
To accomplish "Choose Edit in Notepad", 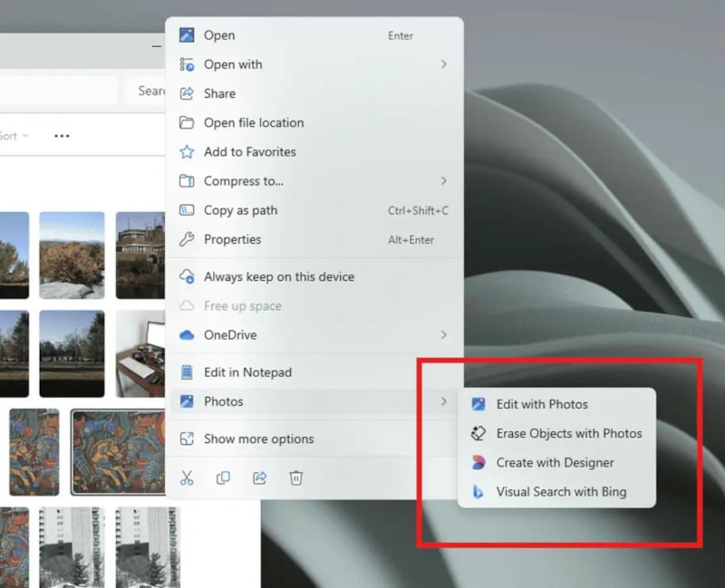I will [x=247, y=372].
